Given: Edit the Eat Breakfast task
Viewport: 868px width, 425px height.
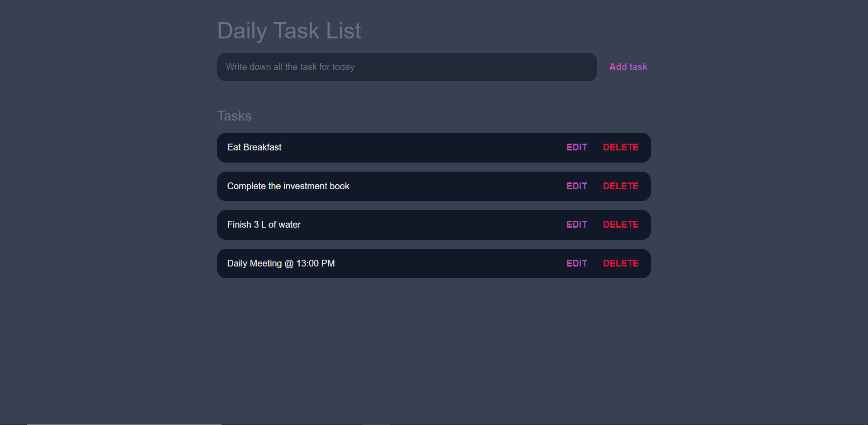Looking at the screenshot, I should point(576,147).
